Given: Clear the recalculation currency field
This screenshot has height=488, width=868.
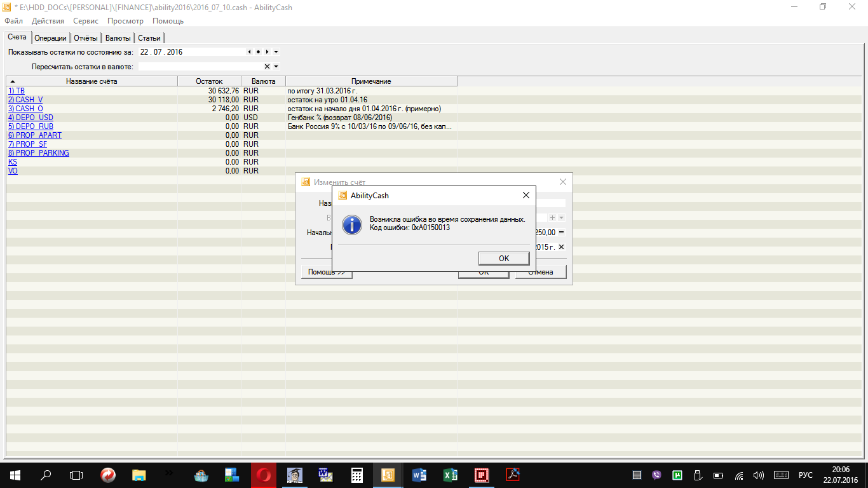Looking at the screenshot, I should [x=267, y=66].
